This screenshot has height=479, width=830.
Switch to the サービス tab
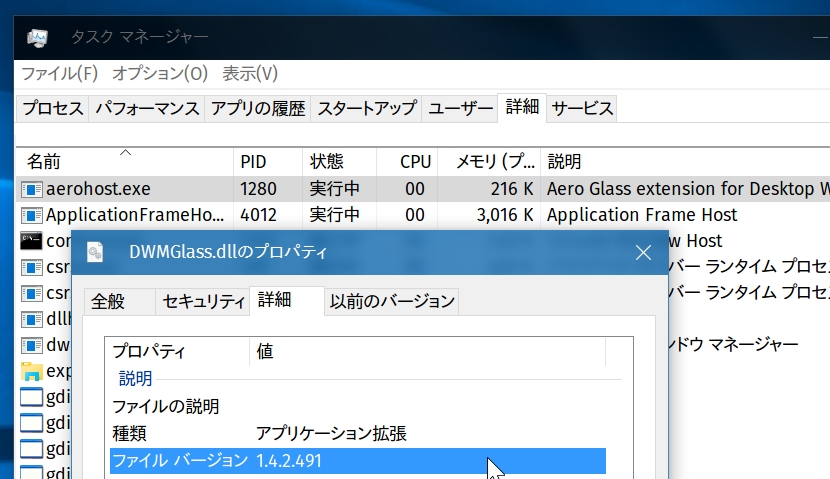(582, 109)
